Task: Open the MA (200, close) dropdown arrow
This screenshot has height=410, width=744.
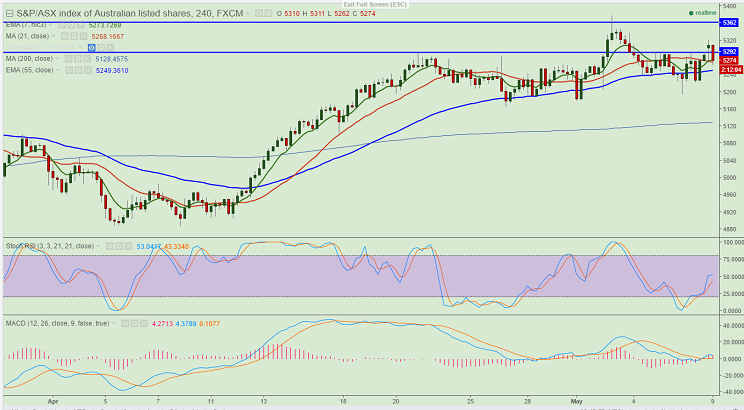Action: click(57, 59)
